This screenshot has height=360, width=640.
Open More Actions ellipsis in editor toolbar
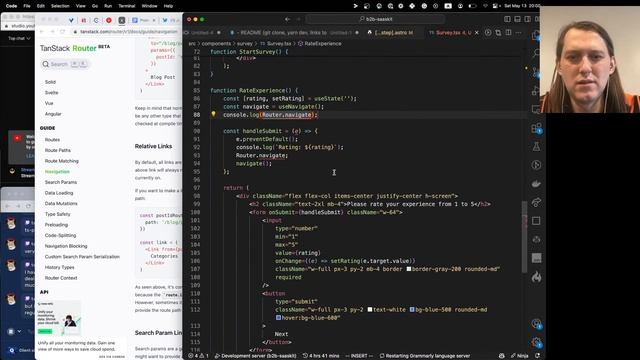click(519, 32)
